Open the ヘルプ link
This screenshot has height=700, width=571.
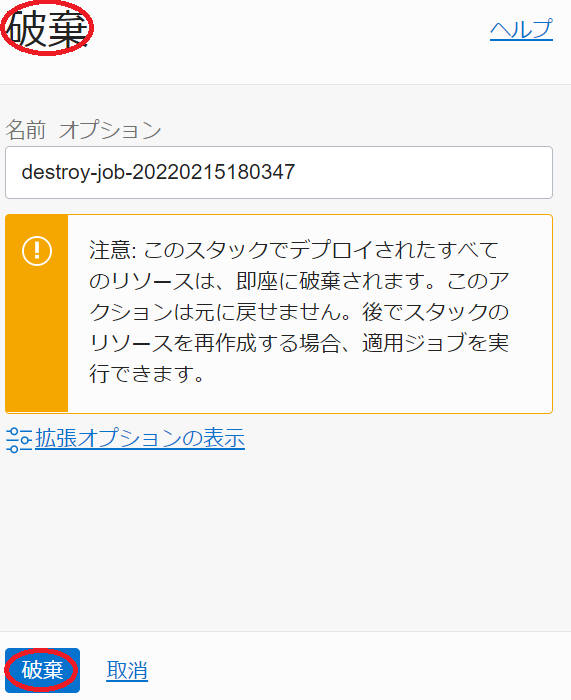click(521, 30)
